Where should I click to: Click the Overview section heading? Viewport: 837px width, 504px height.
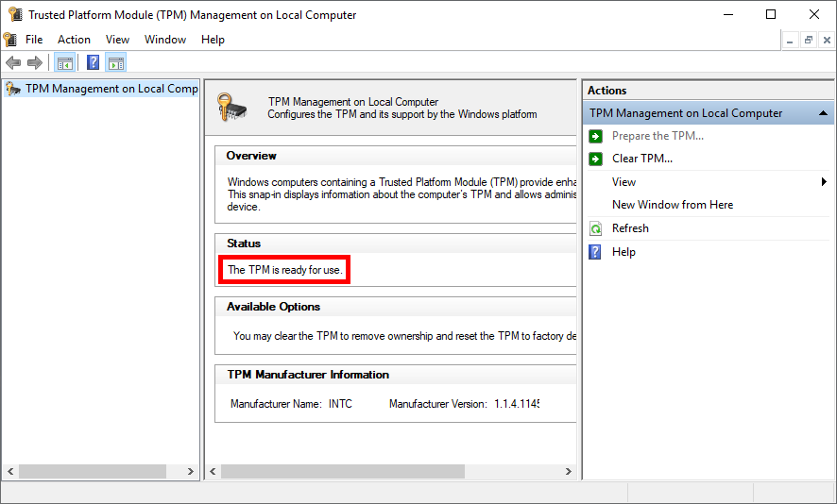pyautogui.click(x=251, y=156)
